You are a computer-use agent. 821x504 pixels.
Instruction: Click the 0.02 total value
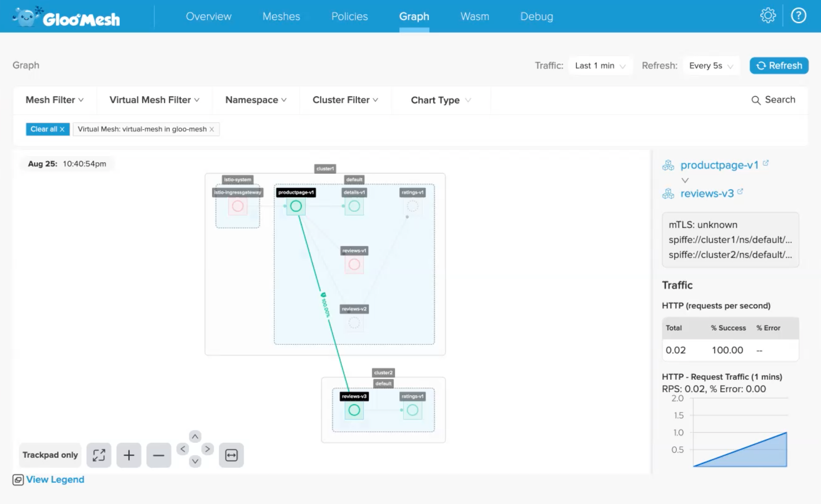(x=675, y=350)
